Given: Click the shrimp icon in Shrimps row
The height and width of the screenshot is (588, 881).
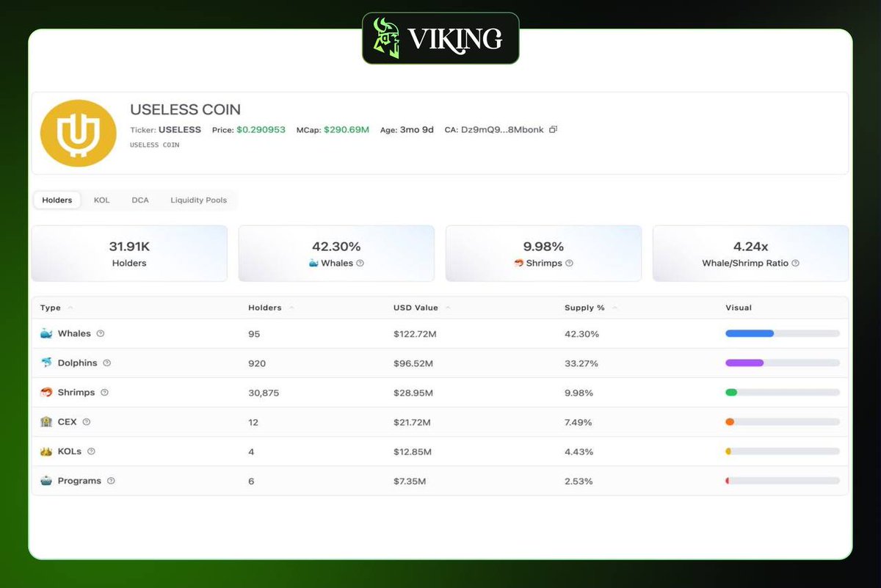Looking at the screenshot, I should 46,392.
